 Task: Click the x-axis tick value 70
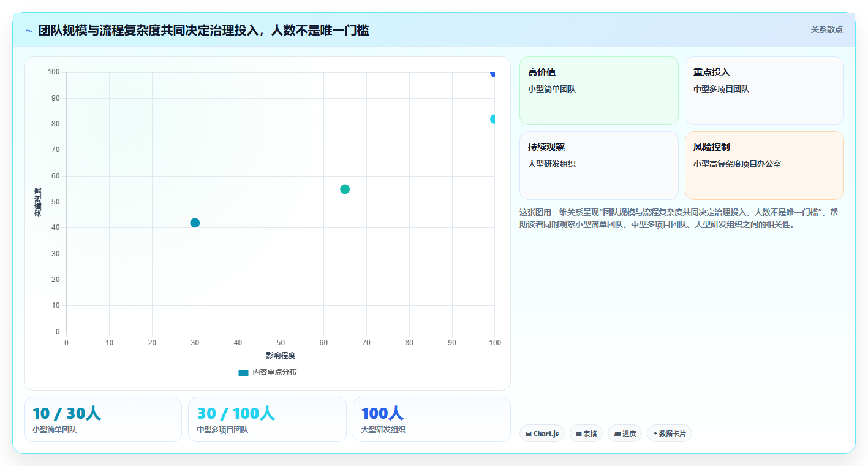366,342
